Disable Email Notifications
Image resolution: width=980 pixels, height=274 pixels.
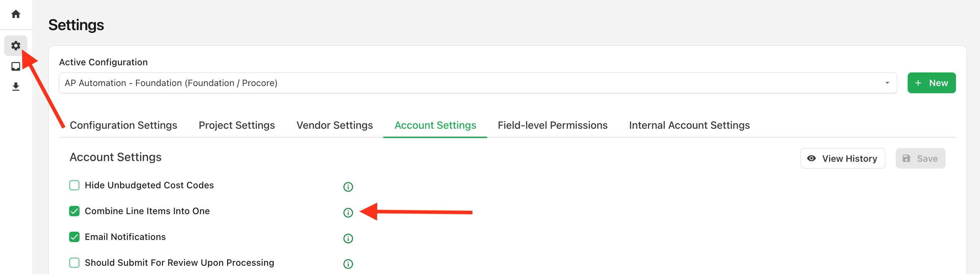pos(74,237)
